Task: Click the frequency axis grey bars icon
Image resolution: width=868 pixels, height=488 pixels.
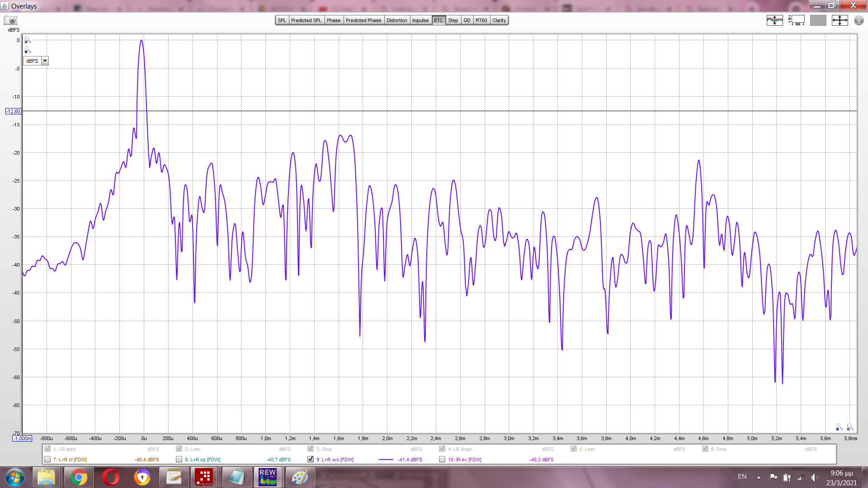Action: tap(818, 20)
